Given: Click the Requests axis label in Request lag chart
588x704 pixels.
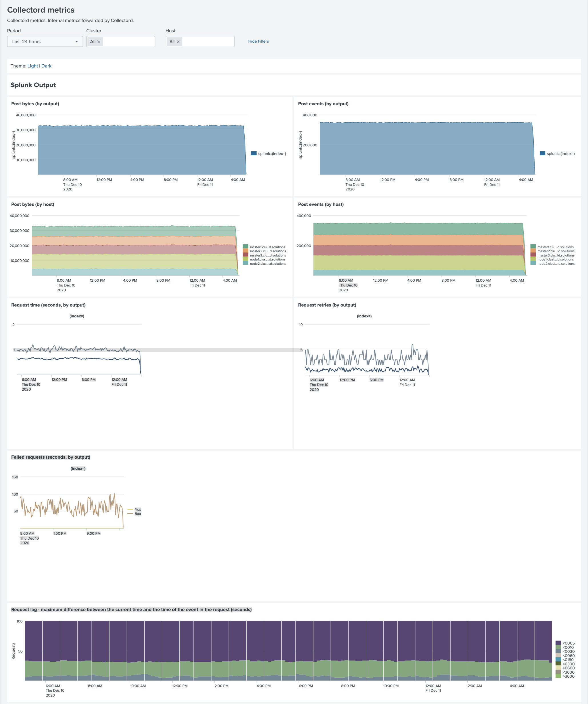Looking at the screenshot, I should point(13,651).
